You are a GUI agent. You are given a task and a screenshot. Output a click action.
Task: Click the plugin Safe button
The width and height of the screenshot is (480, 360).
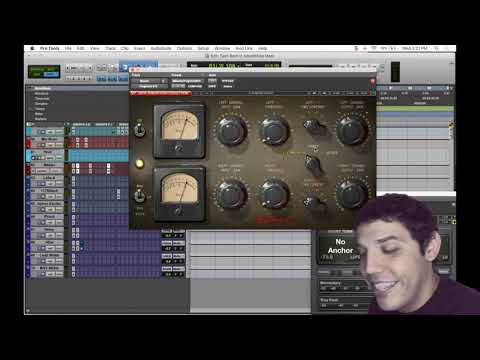(x=212, y=86)
